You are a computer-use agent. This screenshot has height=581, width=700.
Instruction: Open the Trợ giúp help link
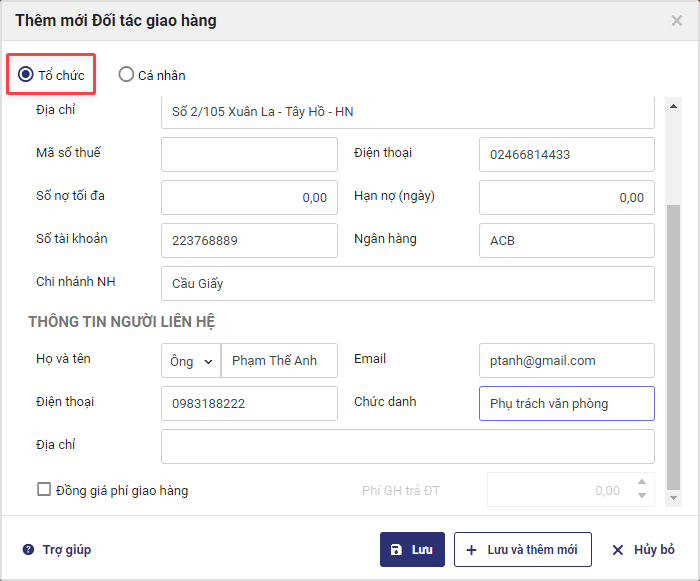[66, 550]
